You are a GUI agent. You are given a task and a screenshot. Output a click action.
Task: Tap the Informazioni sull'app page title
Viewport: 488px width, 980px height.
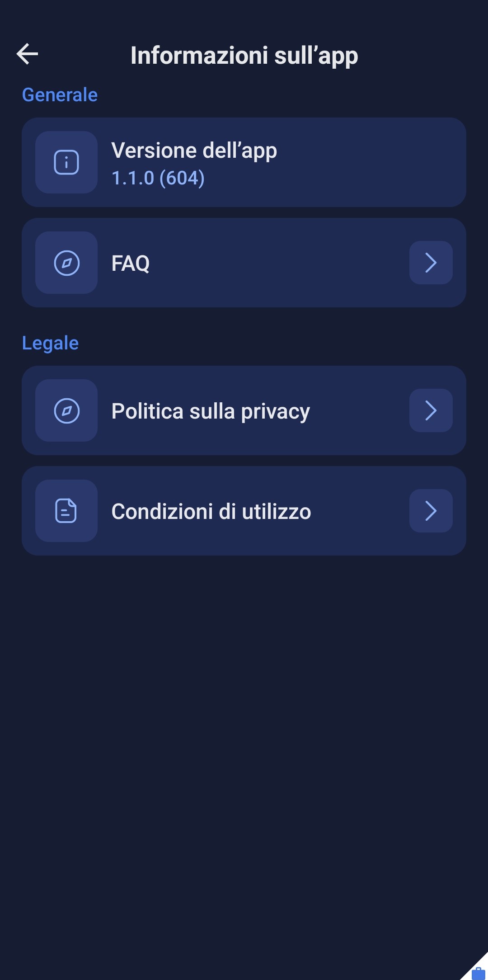pyautogui.click(x=244, y=55)
